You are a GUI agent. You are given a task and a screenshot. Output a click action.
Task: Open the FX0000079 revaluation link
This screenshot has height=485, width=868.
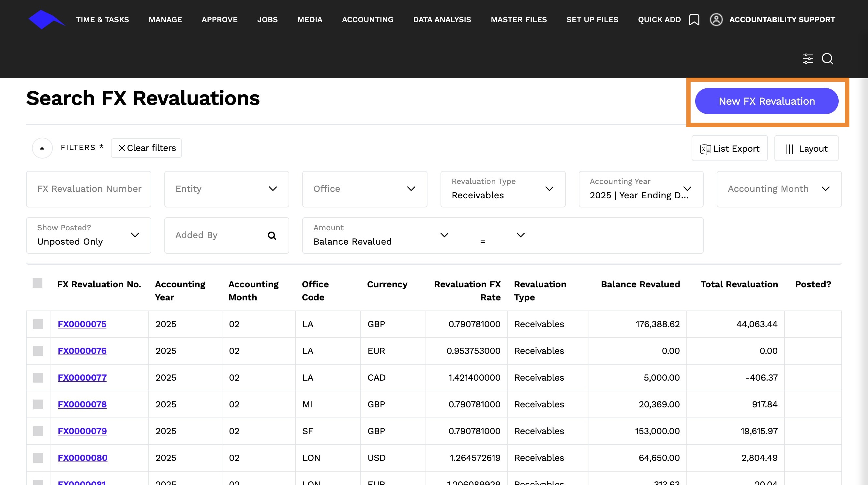click(82, 431)
